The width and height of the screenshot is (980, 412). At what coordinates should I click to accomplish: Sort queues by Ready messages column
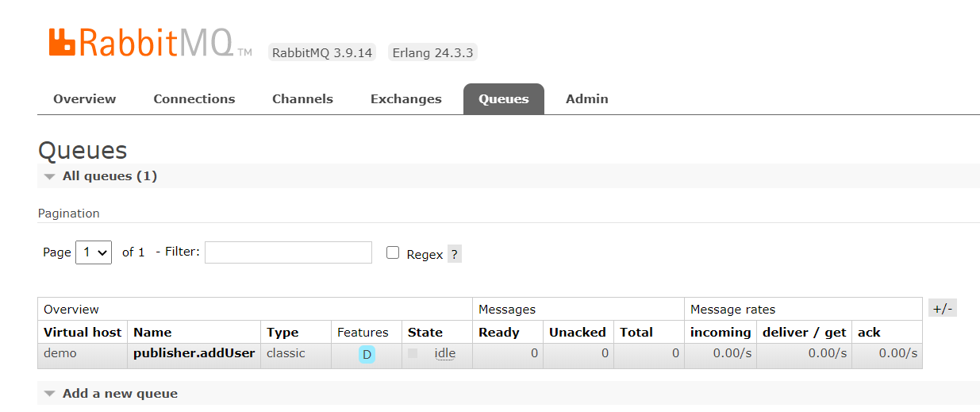(x=499, y=333)
